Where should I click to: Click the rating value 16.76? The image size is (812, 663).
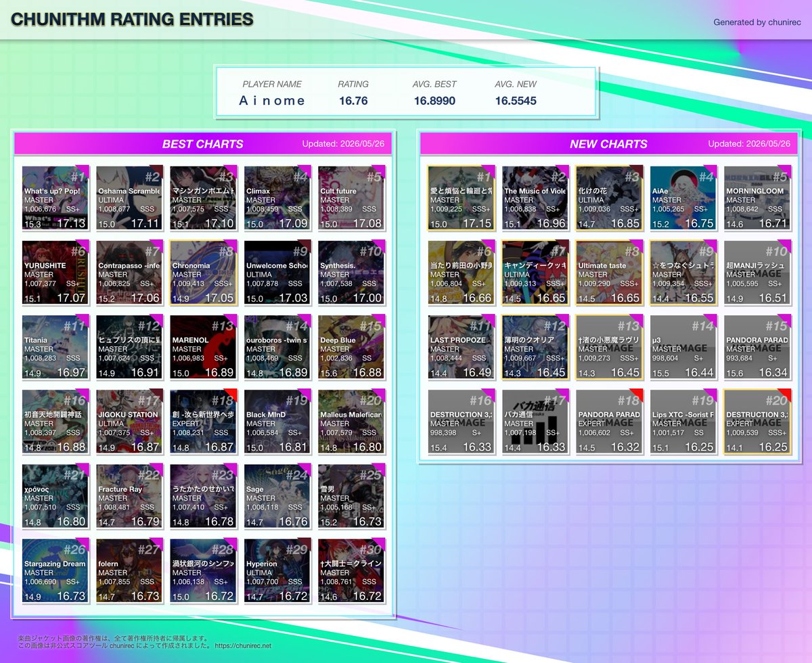pos(353,101)
